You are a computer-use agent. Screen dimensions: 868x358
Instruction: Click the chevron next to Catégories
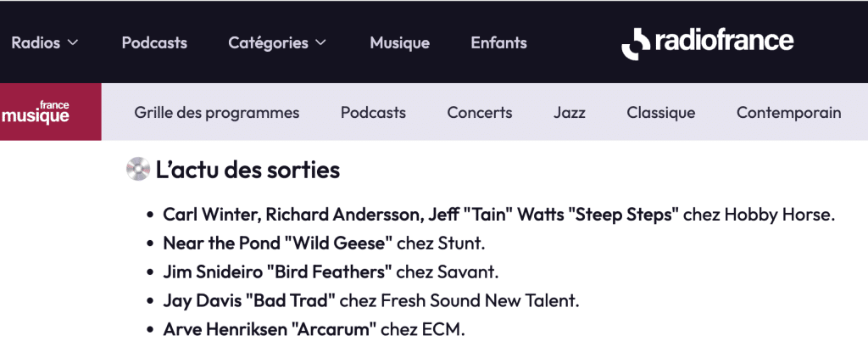pyautogui.click(x=320, y=42)
